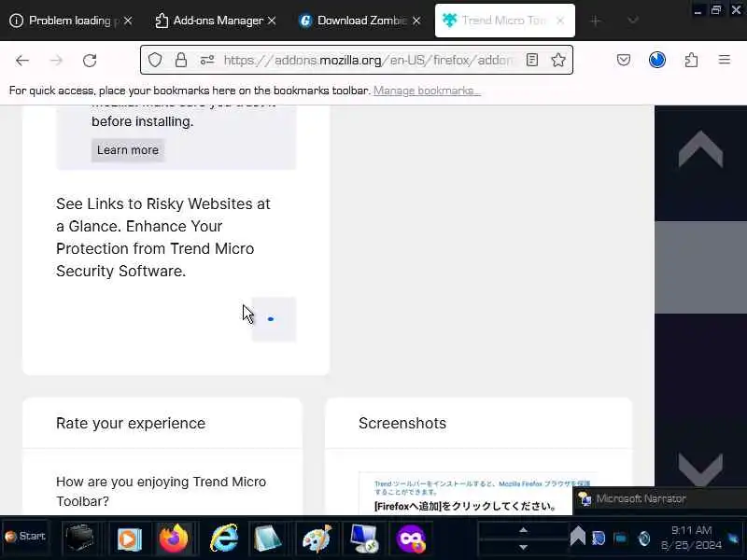Reload the current page
This screenshot has width=747, height=560.
(90, 60)
